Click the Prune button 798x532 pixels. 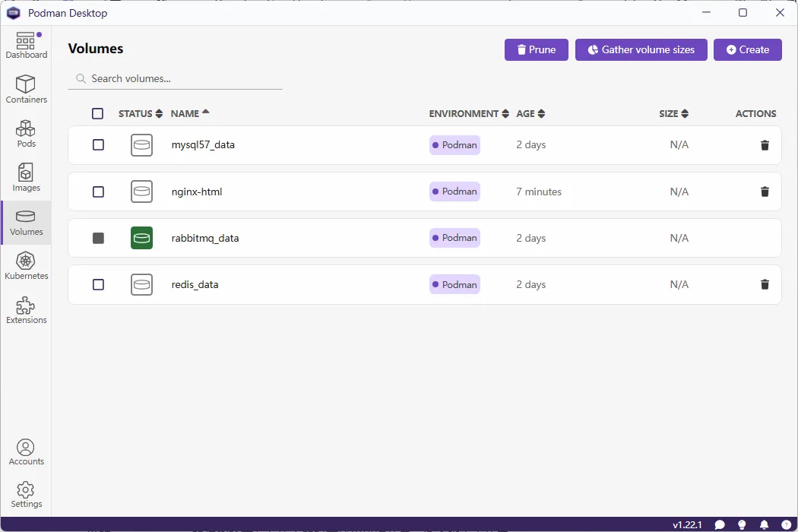(536, 49)
